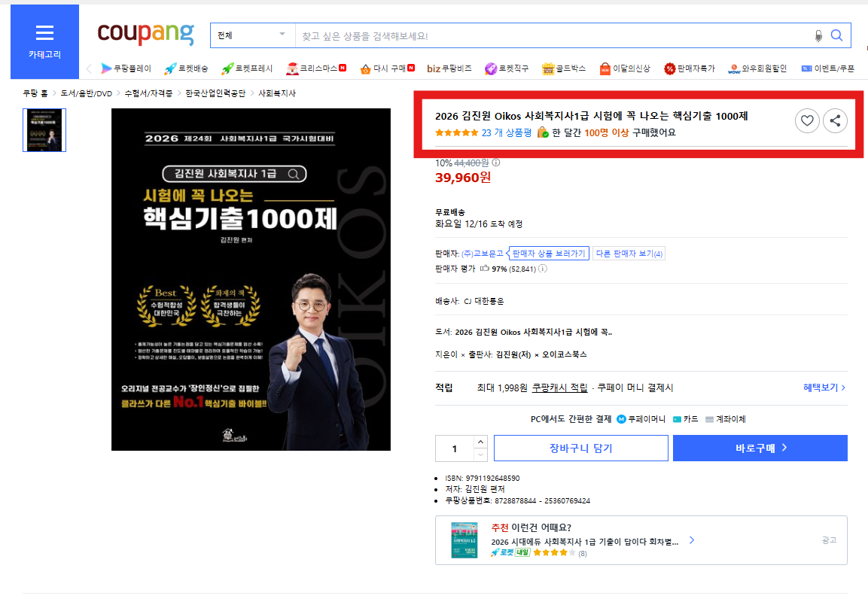Add product to wishlist heart icon
This screenshot has height=611, width=868.
coord(807,120)
